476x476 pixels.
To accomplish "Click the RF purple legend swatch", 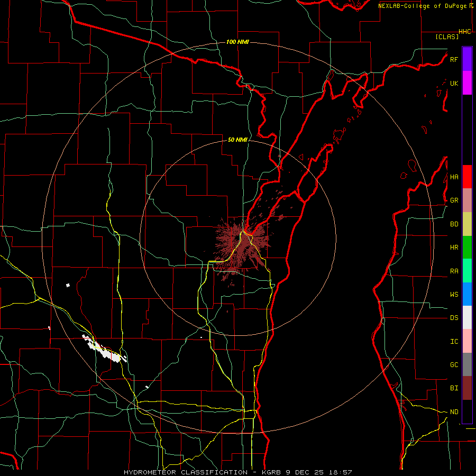I will pos(467,59).
